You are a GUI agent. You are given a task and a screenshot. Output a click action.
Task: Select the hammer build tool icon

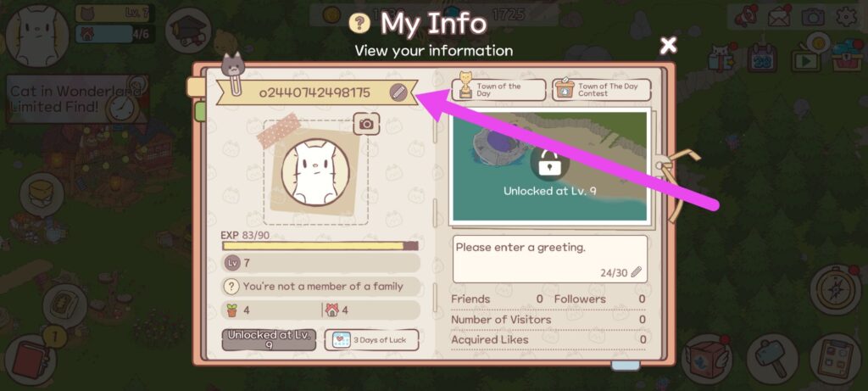click(x=772, y=359)
